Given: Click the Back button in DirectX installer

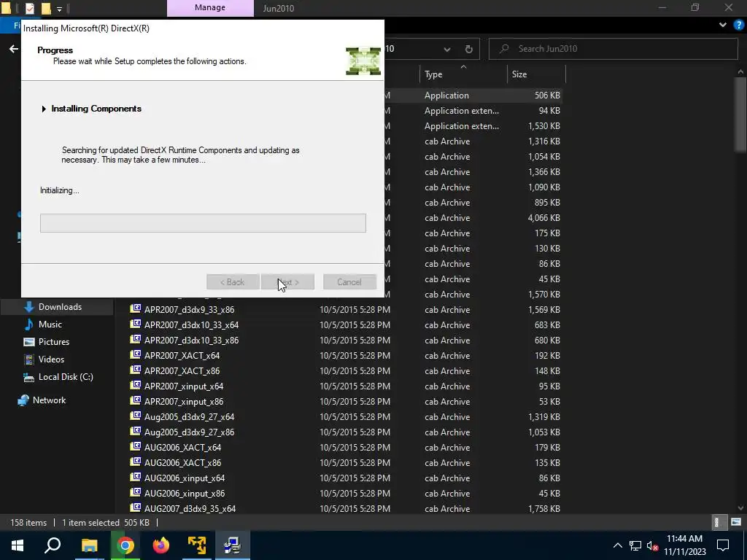Looking at the screenshot, I should pos(233,282).
